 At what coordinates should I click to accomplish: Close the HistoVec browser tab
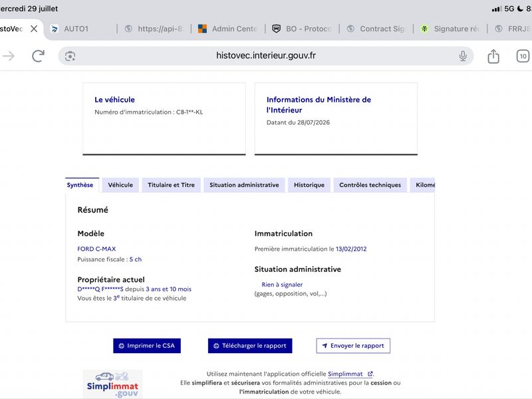[34, 29]
